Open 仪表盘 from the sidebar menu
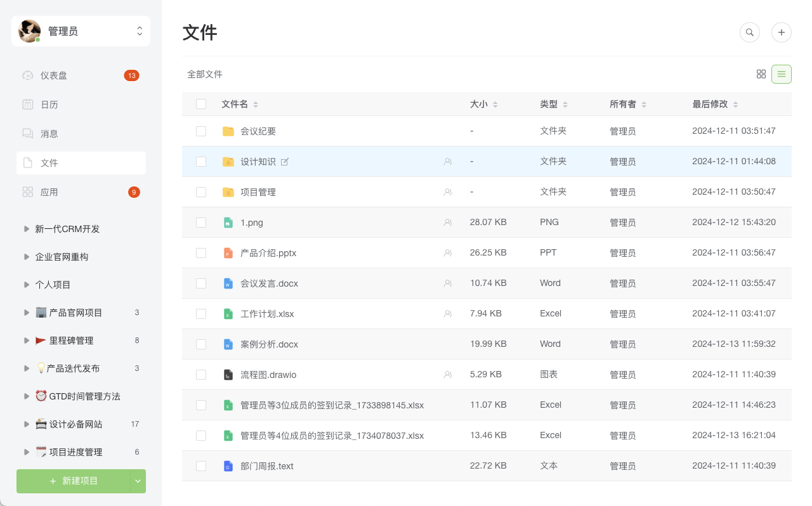Image resolution: width=812 pixels, height=506 pixels. [81, 75]
